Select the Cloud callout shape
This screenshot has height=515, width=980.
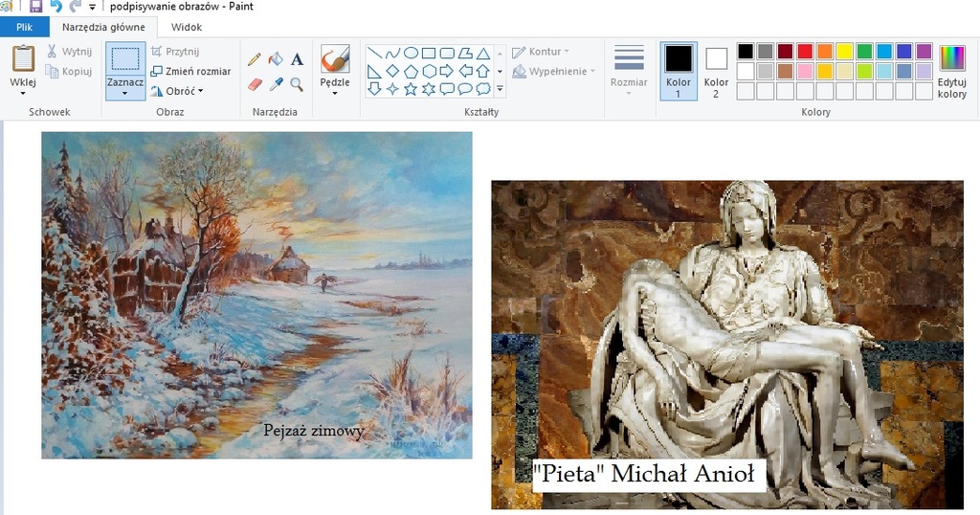pos(483,89)
